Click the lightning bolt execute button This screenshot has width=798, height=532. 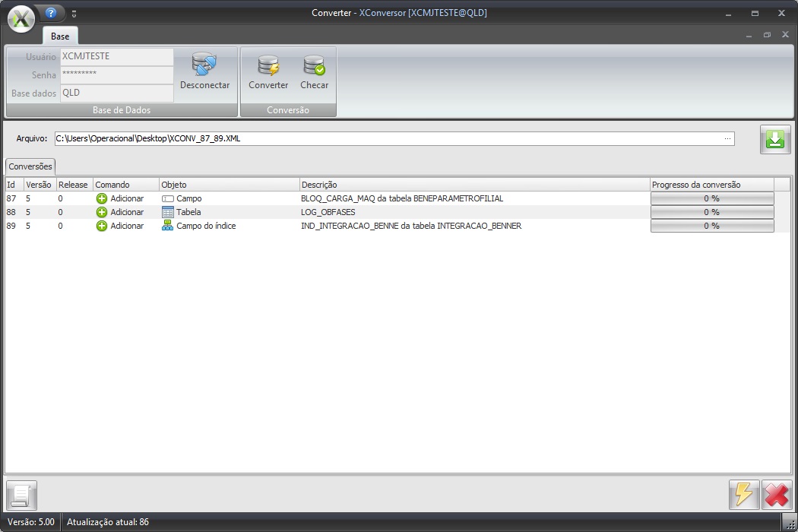click(743, 495)
